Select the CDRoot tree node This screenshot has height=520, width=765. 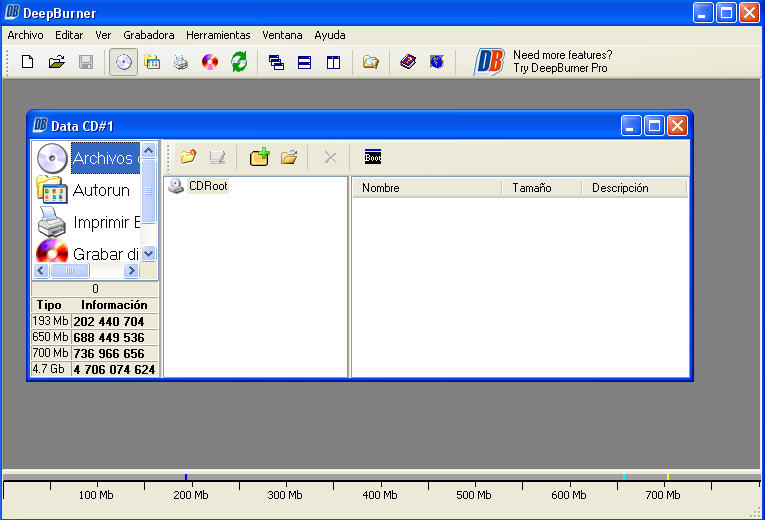pyautogui.click(x=208, y=186)
